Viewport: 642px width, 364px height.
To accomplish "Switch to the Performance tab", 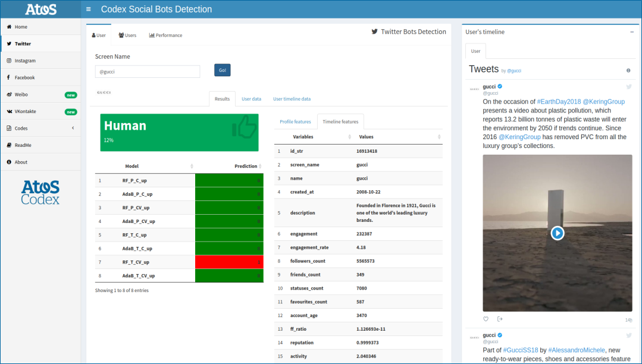I will tap(165, 35).
